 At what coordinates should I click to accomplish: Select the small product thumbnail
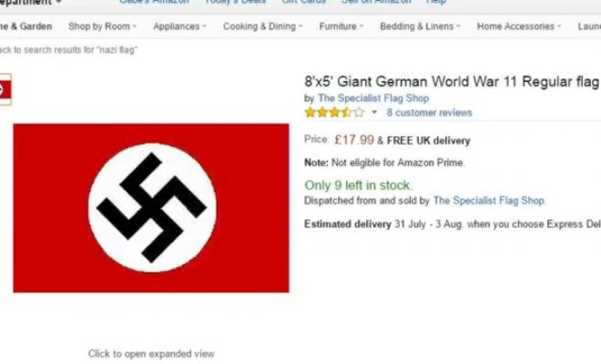click(x=5, y=89)
